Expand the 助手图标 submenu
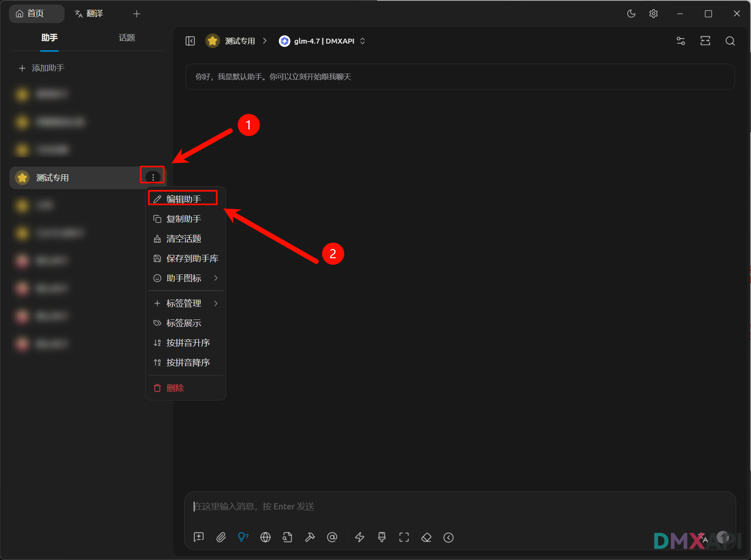 185,278
